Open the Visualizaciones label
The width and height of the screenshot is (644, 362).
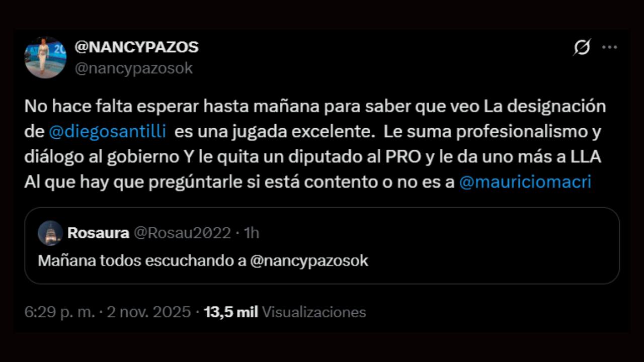pyautogui.click(x=314, y=312)
